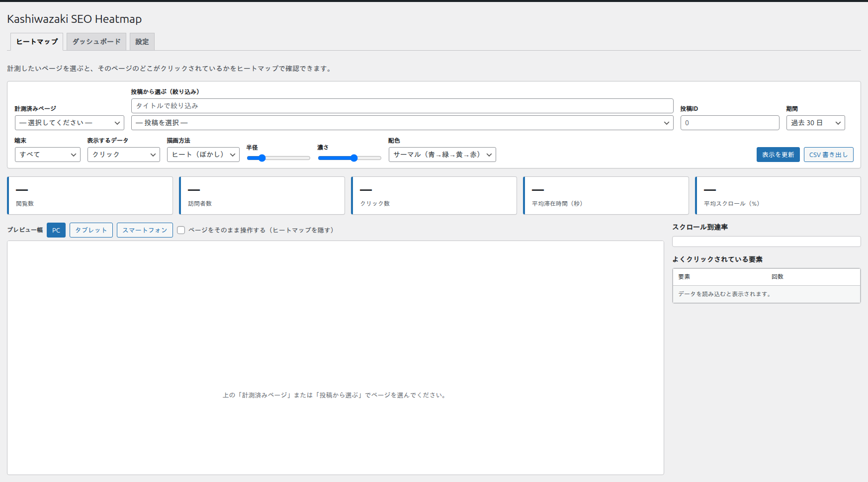Adjust the 半径 slider
Viewport: 868px width, 482px height.
point(278,158)
